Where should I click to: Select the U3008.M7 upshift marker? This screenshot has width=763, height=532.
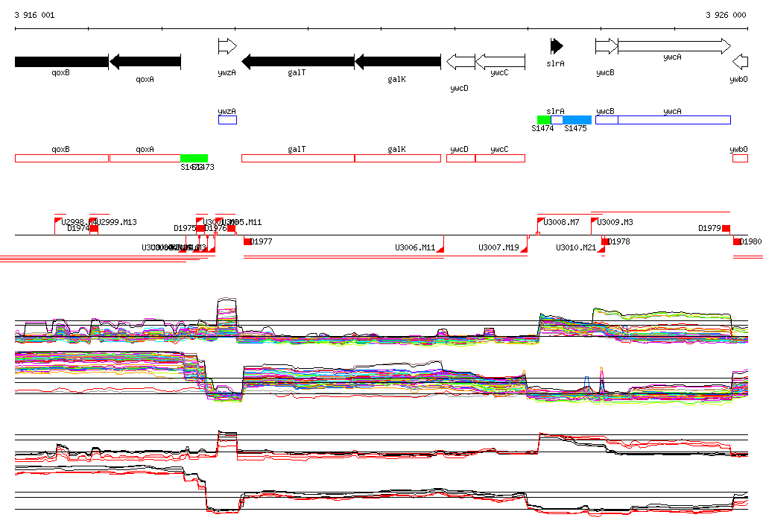point(541,221)
